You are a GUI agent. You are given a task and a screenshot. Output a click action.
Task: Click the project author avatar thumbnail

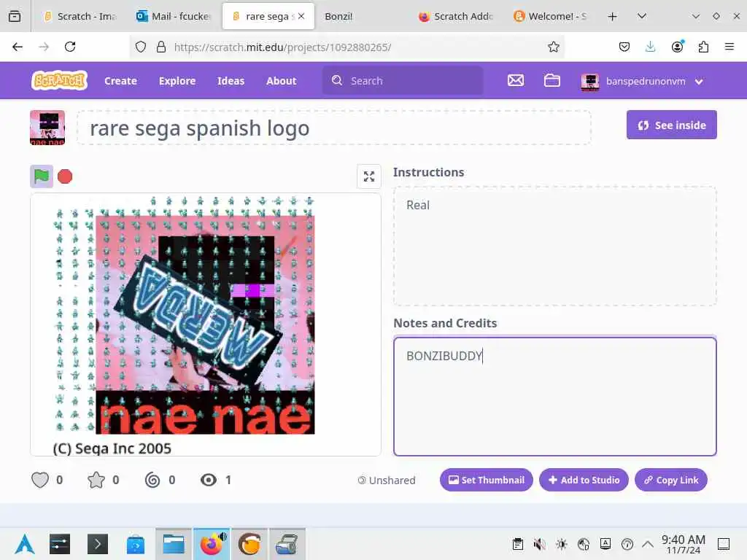47,128
